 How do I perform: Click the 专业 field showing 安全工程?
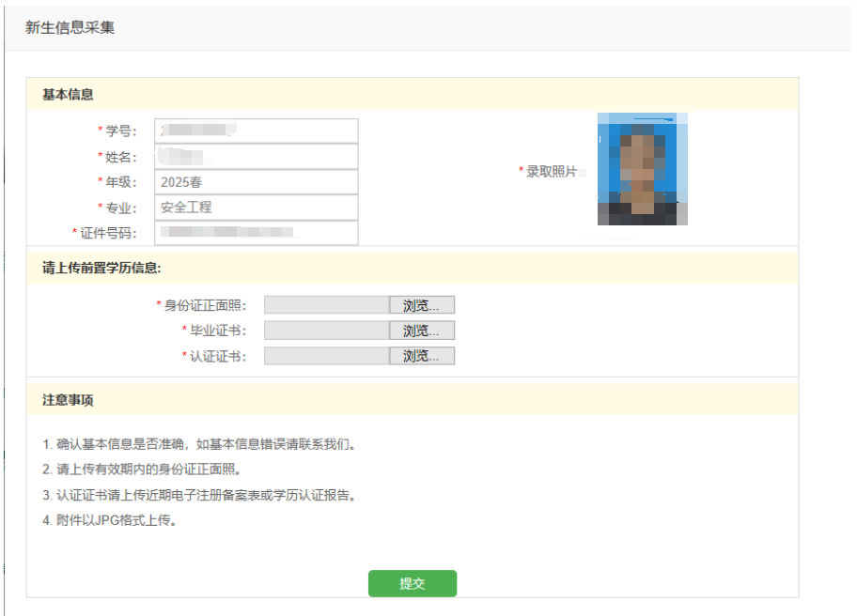[x=256, y=208]
